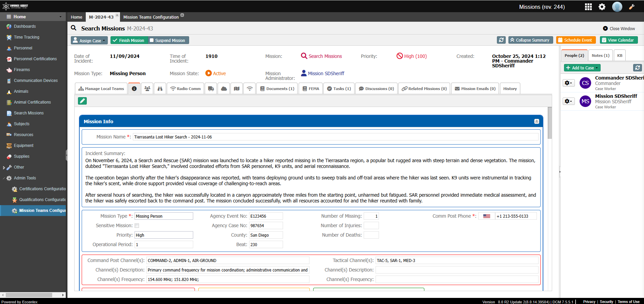The height and width of the screenshot is (304, 644).
Task: Click the Finish Mission button
Action: [129, 40]
